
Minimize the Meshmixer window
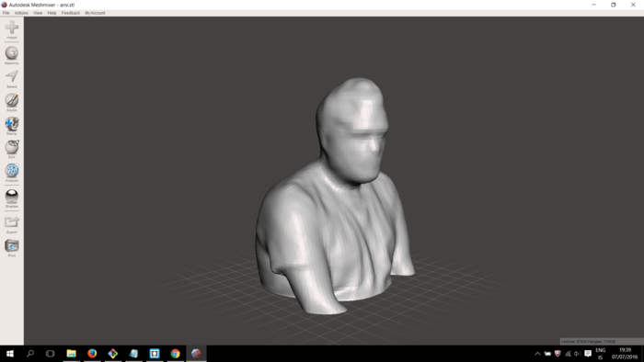click(594, 5)
